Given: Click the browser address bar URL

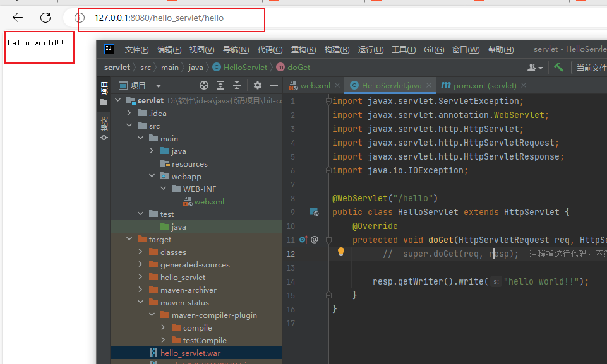Looking at the screenshot, I should point(159,18).
